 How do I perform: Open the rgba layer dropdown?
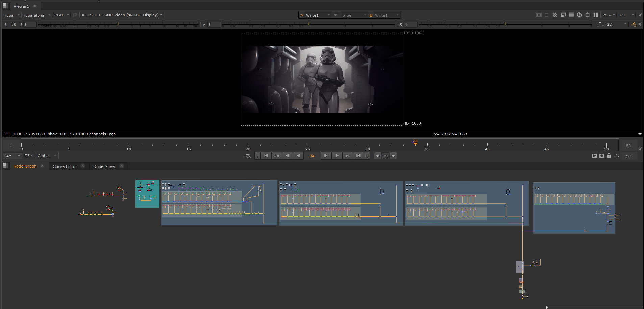[x=12, y=15]
